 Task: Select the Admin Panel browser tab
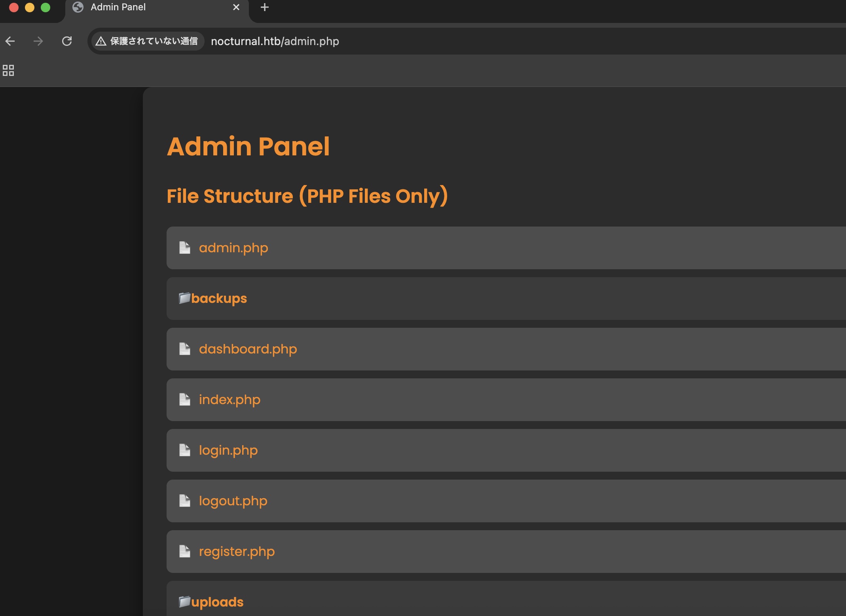tap(118, 8)
